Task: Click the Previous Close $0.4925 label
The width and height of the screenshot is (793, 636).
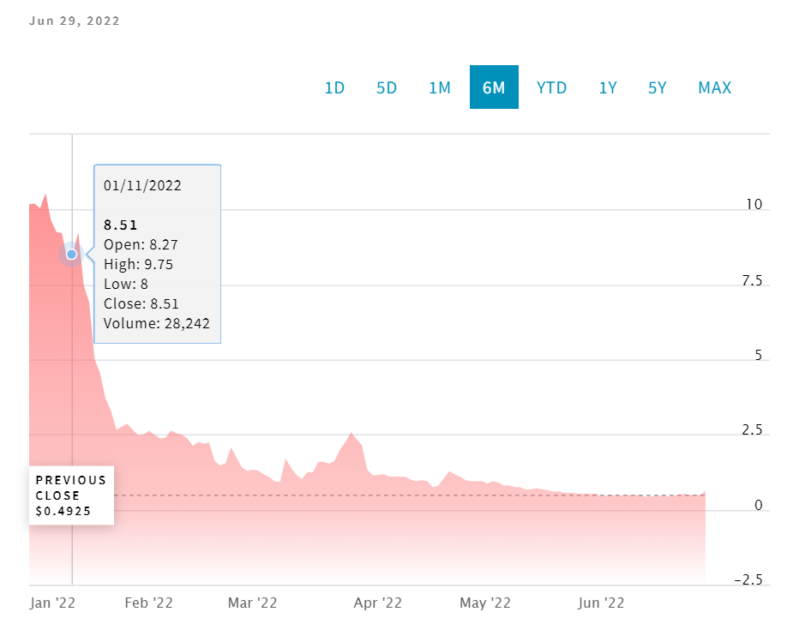Action: tap(71, 495)
